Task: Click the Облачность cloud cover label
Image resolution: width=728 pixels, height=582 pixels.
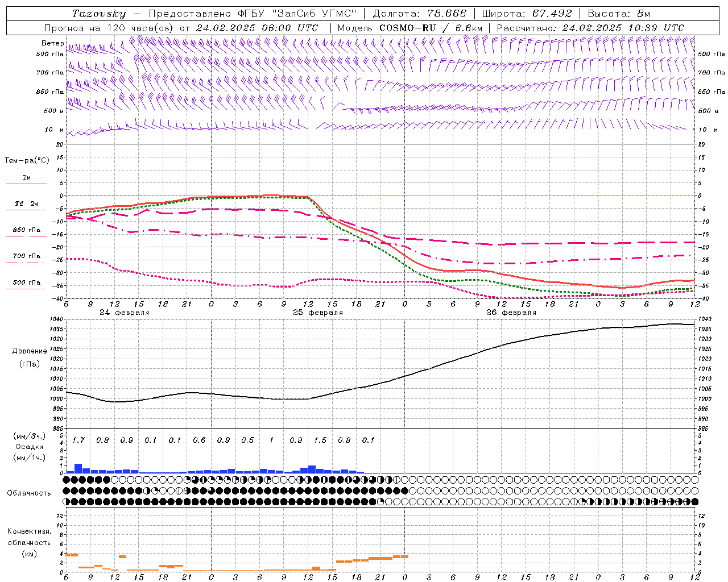Action: (29, 493)
